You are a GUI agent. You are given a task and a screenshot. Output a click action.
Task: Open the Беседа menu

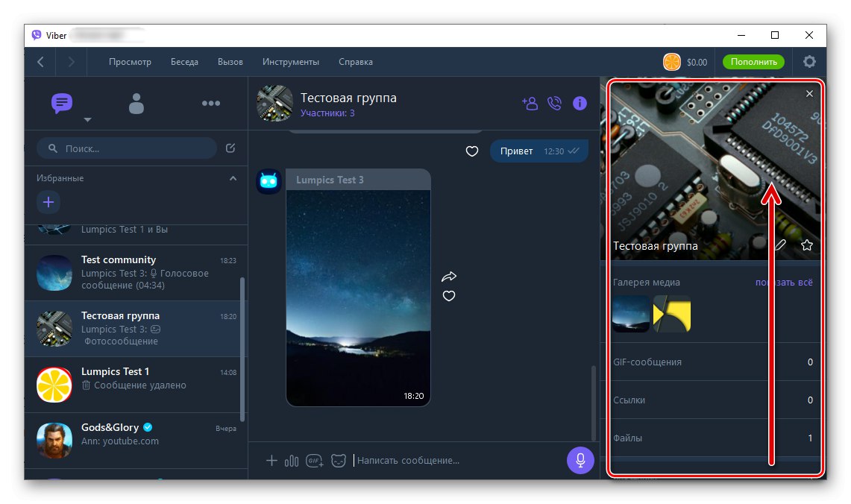tap(184, 62)
